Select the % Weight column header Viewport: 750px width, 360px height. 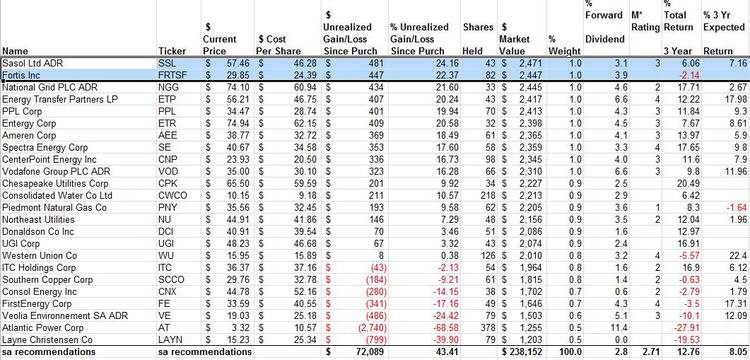[565, 45]
